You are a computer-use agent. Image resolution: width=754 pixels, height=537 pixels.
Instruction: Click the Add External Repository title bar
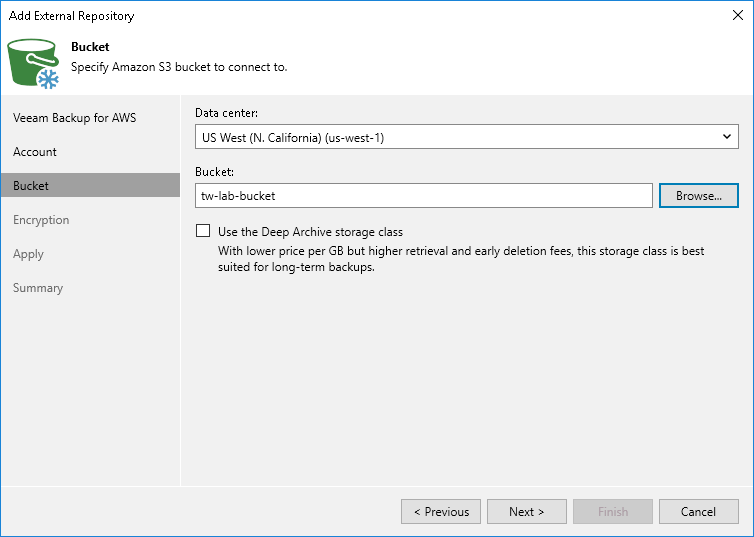300,15
